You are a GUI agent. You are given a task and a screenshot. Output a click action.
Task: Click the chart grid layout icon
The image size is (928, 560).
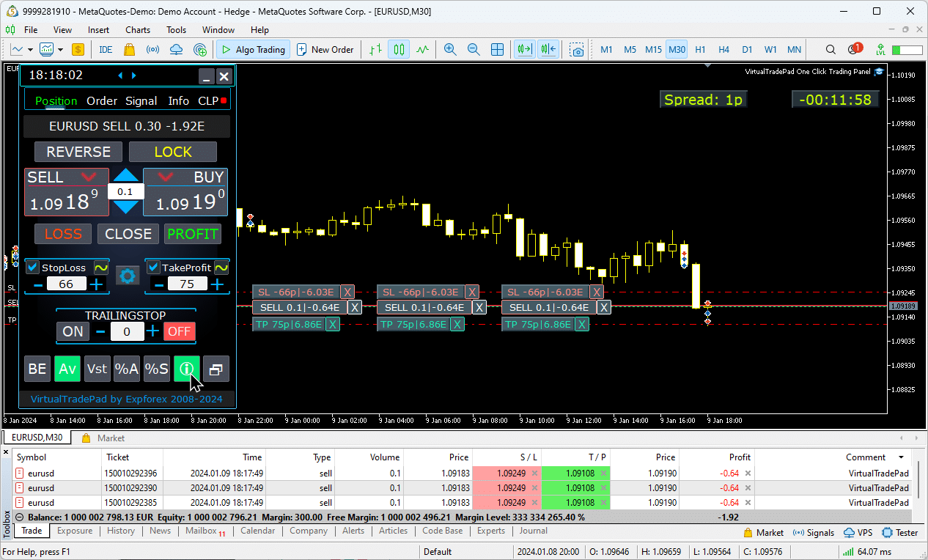coord(497,50)
